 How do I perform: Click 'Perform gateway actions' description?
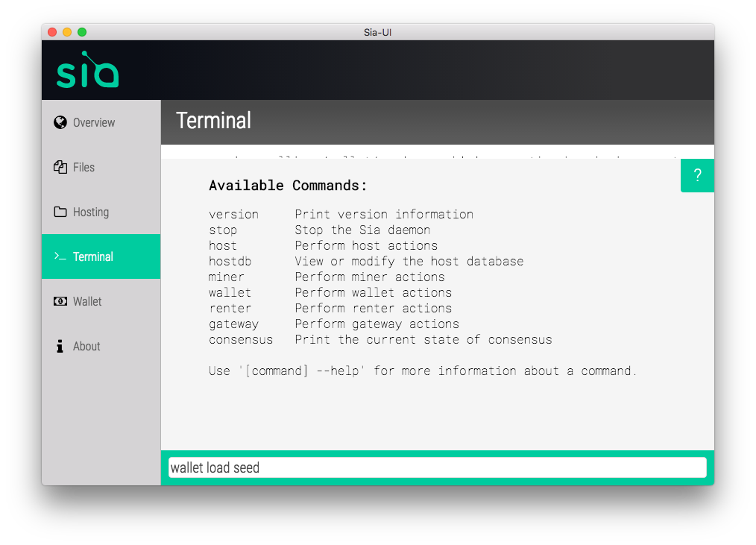pos(377,324)
